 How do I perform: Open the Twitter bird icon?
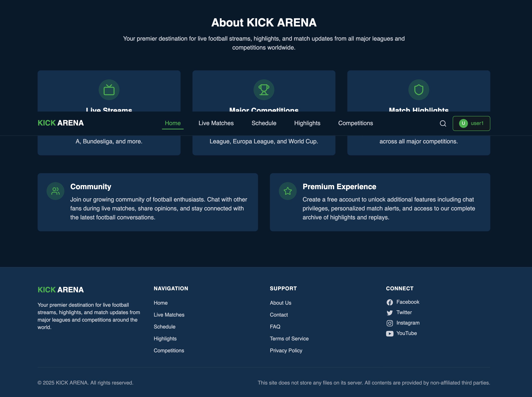click(x=390, y=313)
